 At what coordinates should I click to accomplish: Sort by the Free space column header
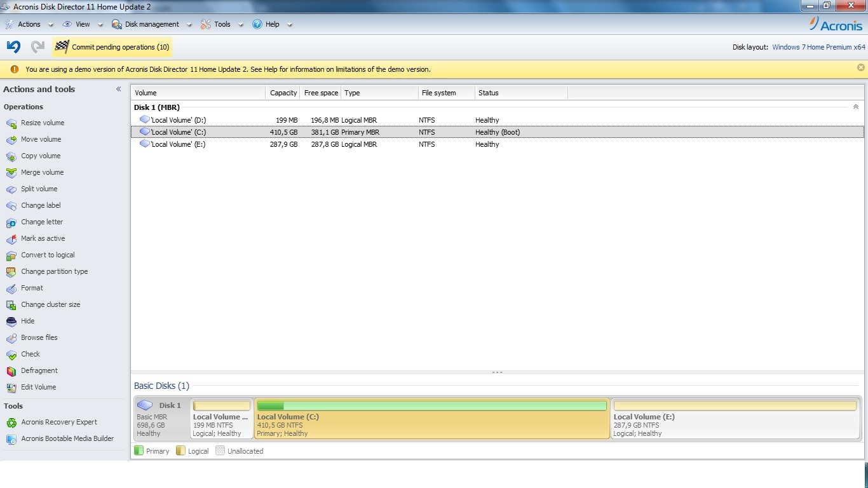point(321,93)
